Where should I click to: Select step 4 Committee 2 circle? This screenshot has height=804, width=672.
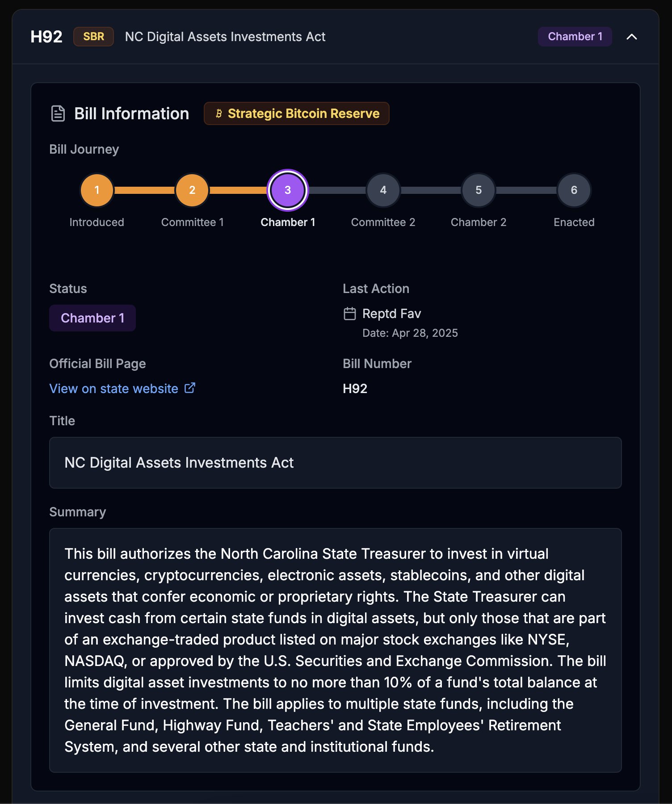(383, 190)
